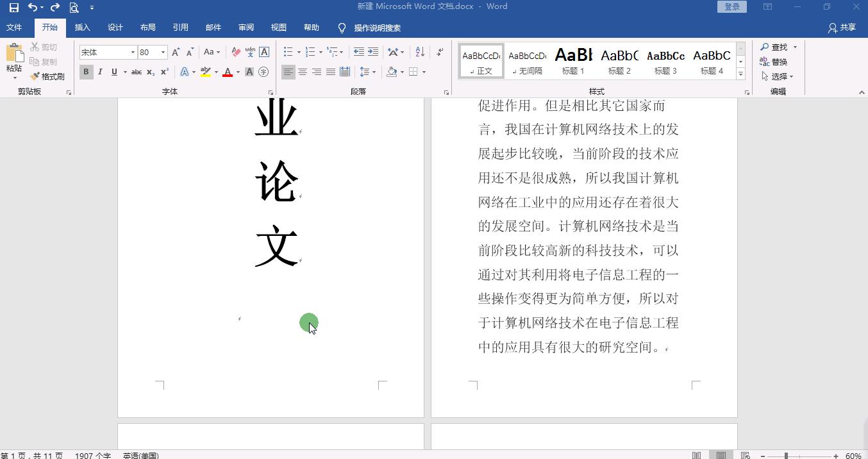Click the 登录 button in title bar
Viewport: 868px width, 459px height.
pos(731,6)
